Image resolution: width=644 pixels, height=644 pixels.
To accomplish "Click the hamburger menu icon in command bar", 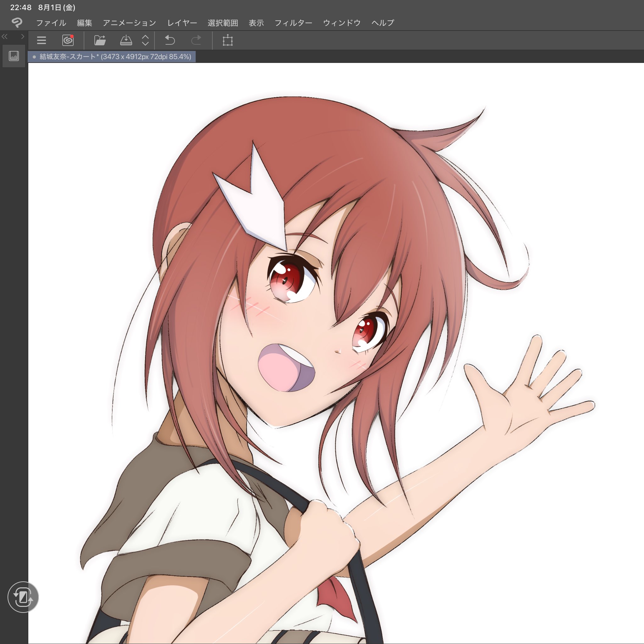I will (x=41, y=40).
